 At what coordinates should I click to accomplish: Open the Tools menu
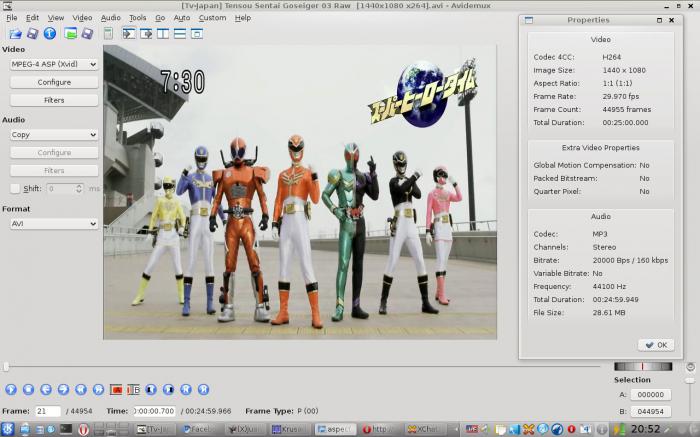(x=138, y=18)
